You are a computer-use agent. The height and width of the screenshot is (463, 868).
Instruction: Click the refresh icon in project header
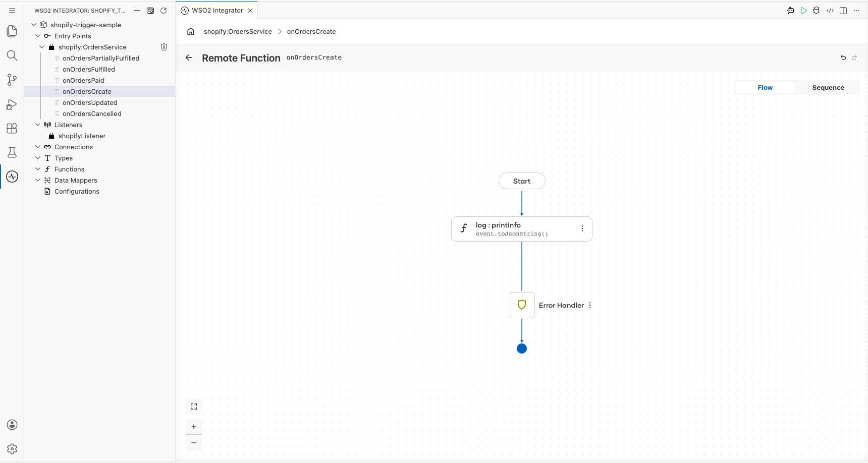(164, 10)
